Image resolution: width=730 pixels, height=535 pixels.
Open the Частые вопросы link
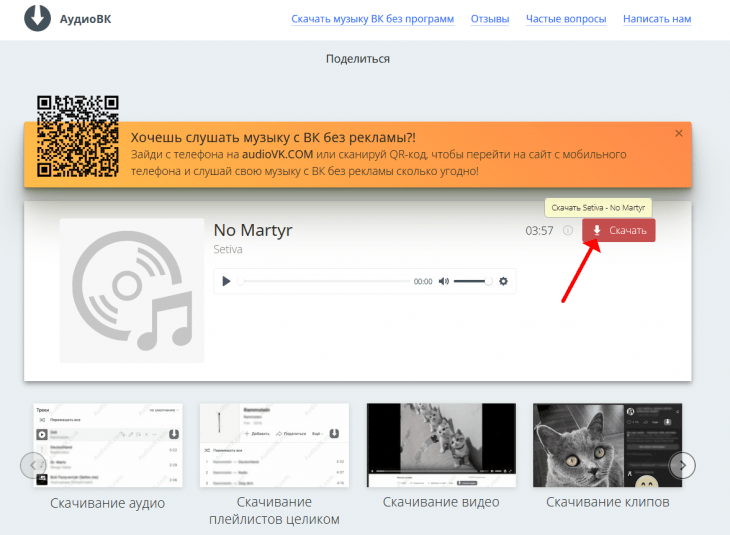[566, 19]
